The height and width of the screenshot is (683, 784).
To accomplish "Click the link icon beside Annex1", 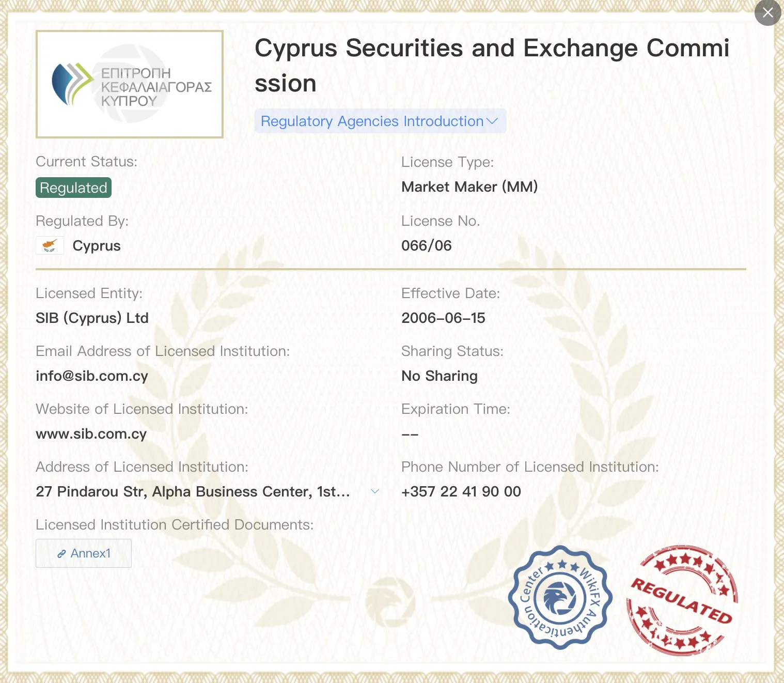I will tap(61, 554).
